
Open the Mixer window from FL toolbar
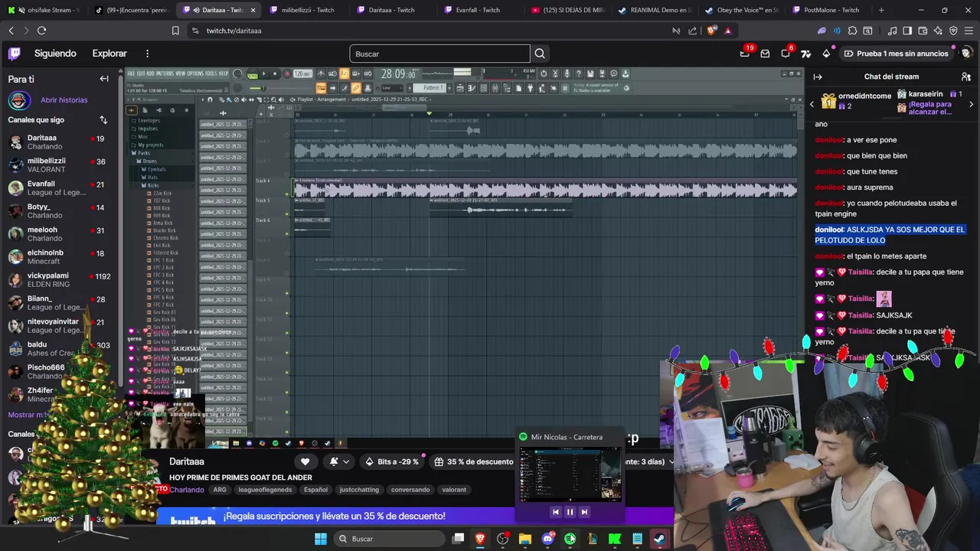coord(495,88)
